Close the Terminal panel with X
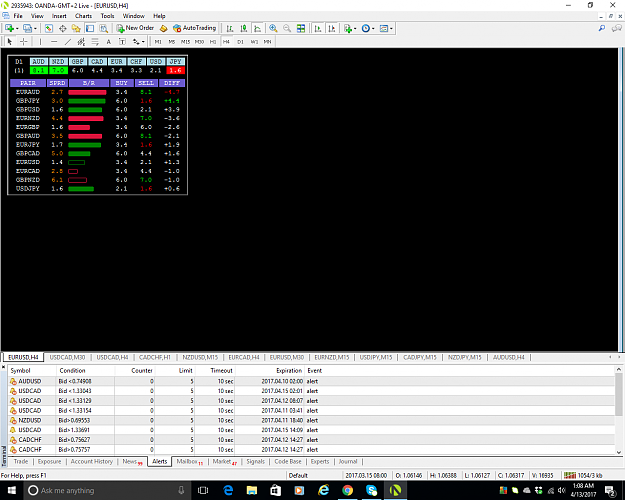 point(4,367)
